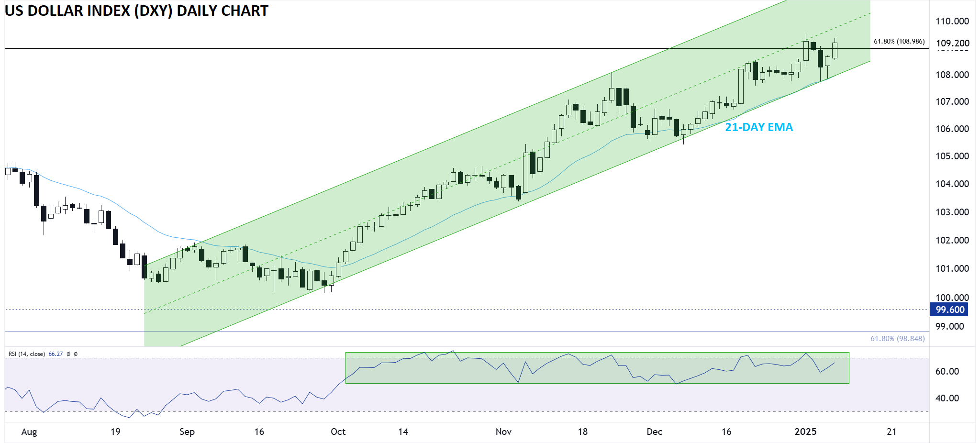Click the 110.000 price axis label

[x=952, y=21]
